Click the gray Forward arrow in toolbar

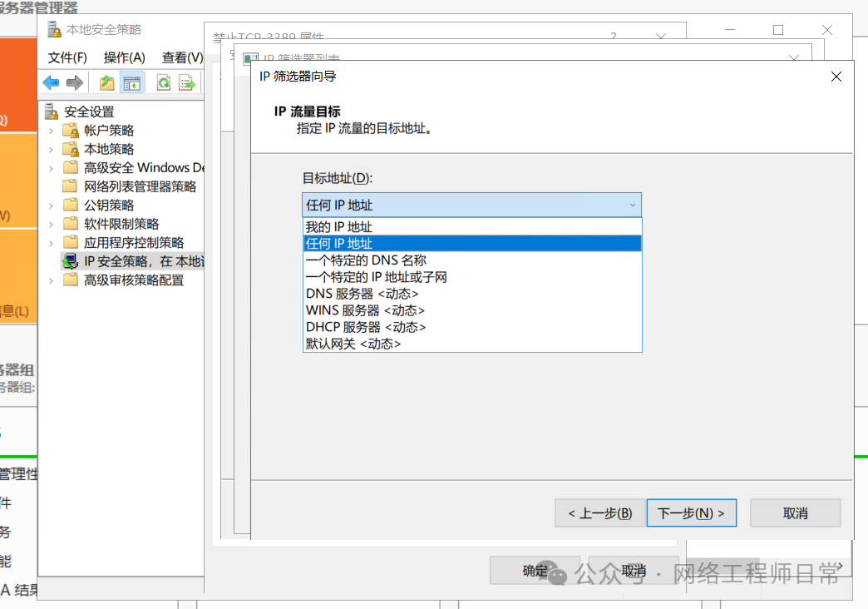click(x=75, y=82)
